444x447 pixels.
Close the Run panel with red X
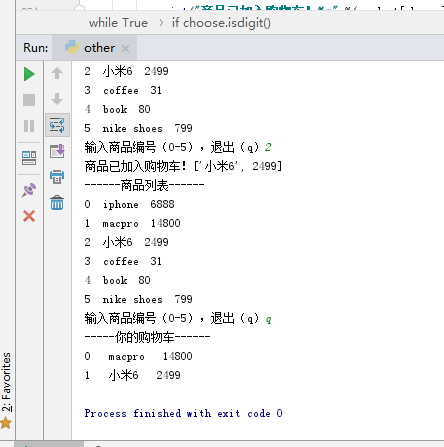click(x=29, y=216)
